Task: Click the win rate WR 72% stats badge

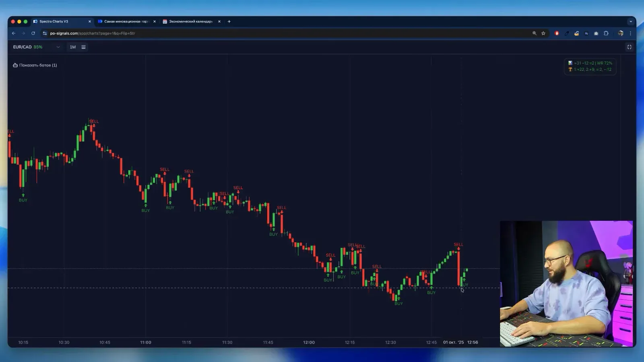Action: [x=590, y=63]
